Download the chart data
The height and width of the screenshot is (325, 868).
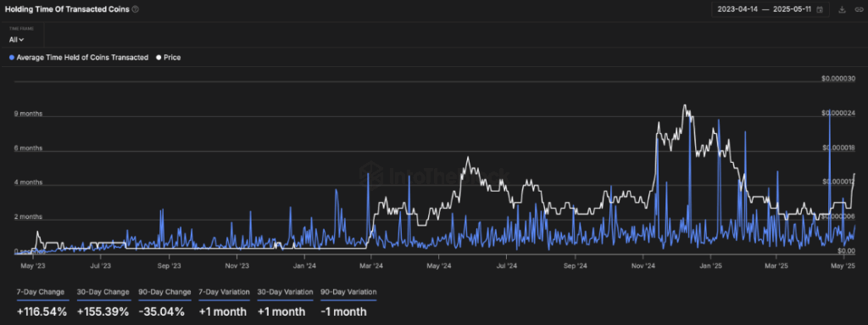tap(843, 9)
